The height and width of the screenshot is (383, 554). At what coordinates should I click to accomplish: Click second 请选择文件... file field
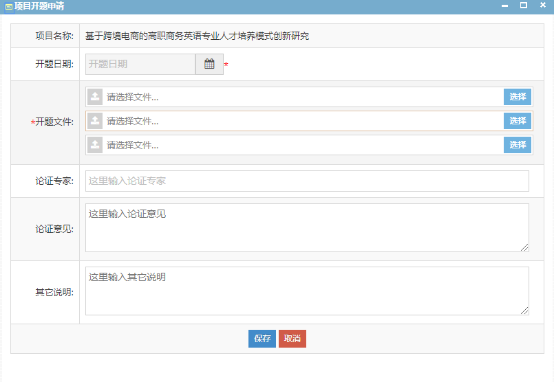point(309,121)
